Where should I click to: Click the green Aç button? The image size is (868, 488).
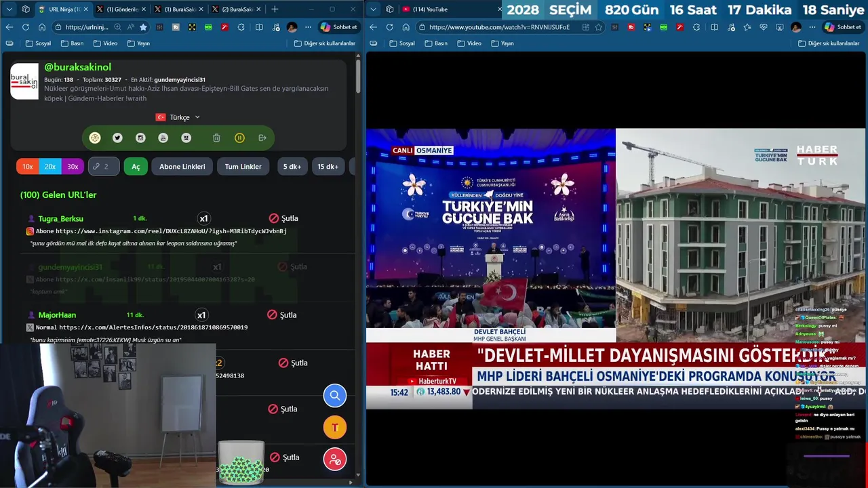pyautogui.click(x=136, y=166)
